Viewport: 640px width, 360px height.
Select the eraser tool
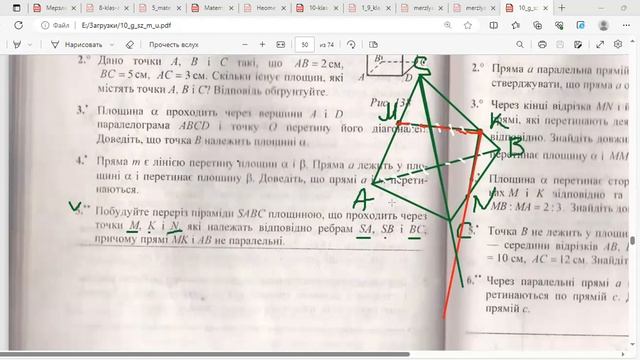[129, 44]
